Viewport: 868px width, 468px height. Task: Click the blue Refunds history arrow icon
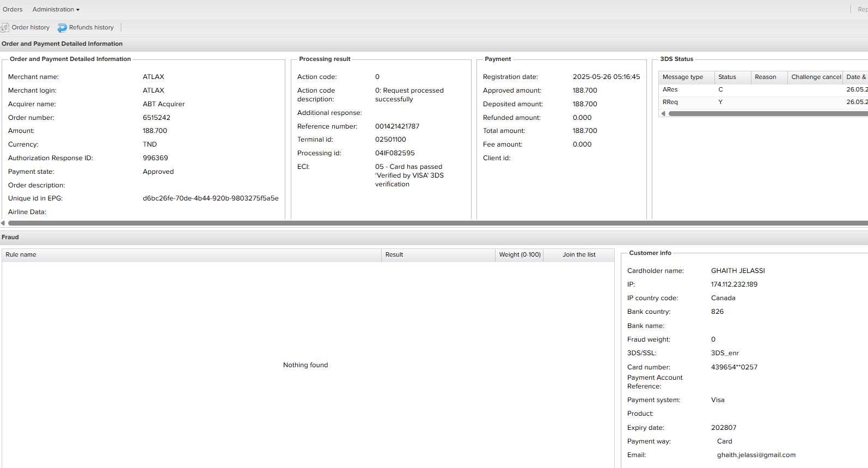tap(62, 28)
